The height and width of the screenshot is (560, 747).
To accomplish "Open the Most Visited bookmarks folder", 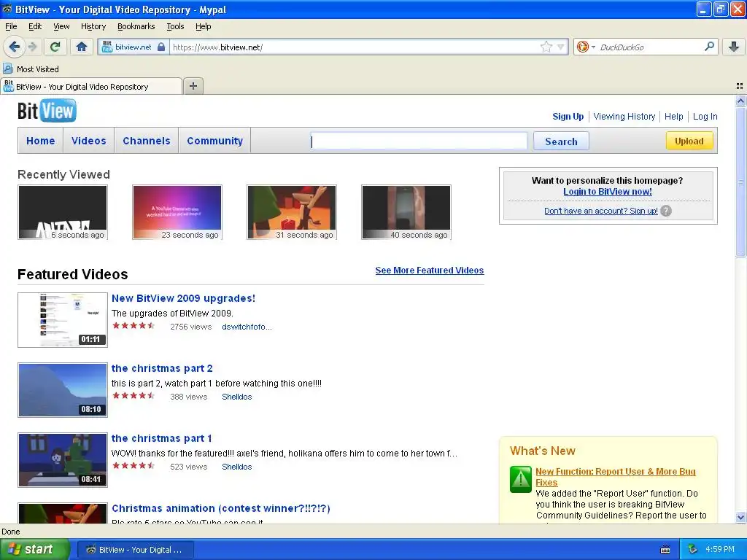I will point(31,69).
